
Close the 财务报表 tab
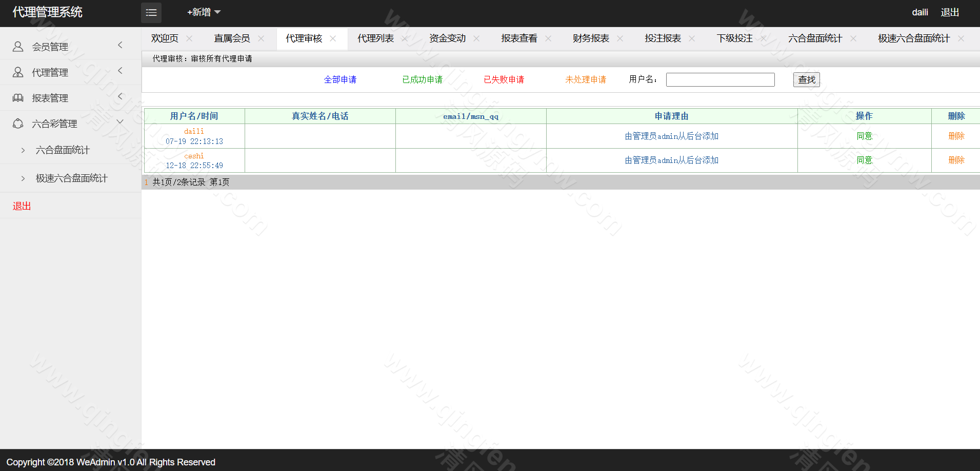(x=620, y=38)
